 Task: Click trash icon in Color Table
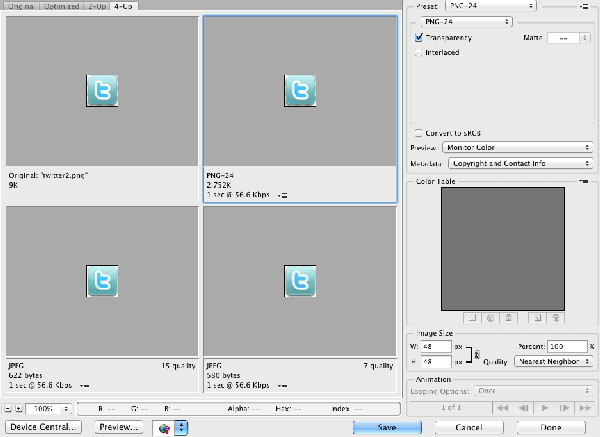click(x=556, y=318)
